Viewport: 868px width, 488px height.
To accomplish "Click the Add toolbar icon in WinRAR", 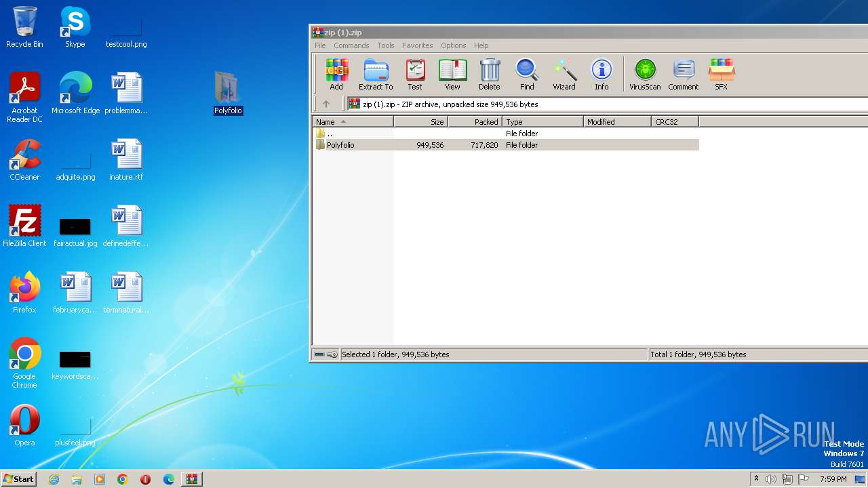I will [x=336, y=74].
